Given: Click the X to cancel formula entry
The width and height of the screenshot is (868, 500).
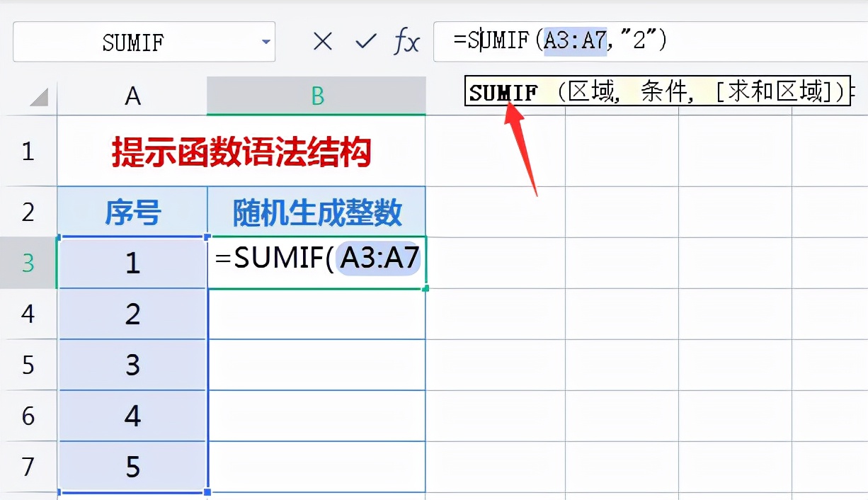Looking at the screenshot, I should coord(322,42).
